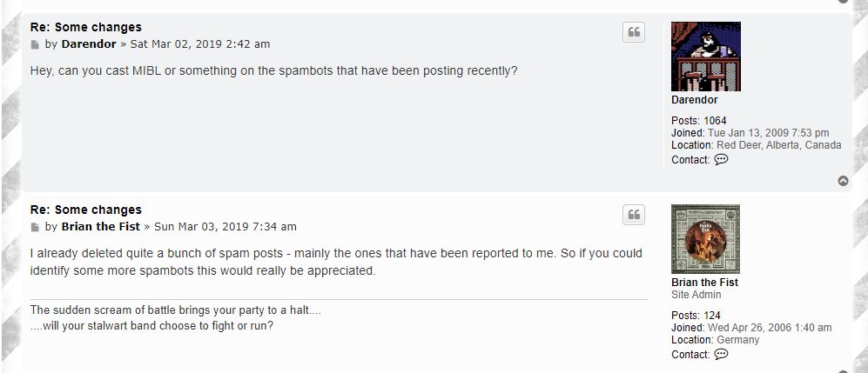
Task: Click the partly visible top arrow above Darendor's post
Action: tap(843, 1)
